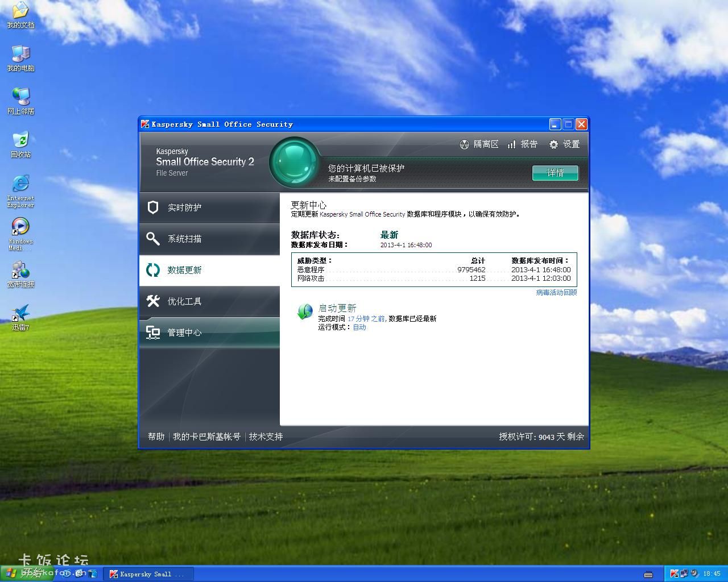Click the taskbar clock showing 18:45
The width and height of the screenshot is (728, 582).
(712, 574)
